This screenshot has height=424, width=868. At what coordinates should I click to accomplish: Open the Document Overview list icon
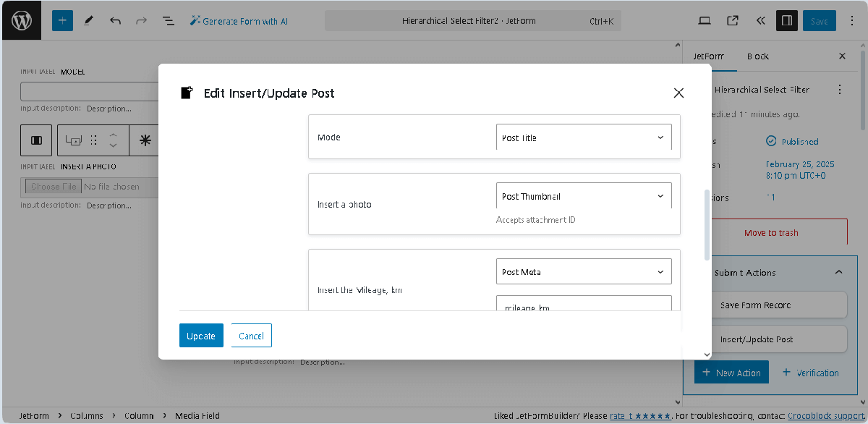pyautogui.click(x=169, y=20)
